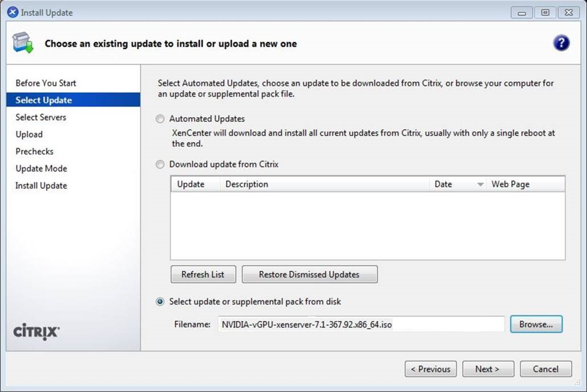Navigate to Before You Start
587x392 pixels.
[x=46, y=83]
